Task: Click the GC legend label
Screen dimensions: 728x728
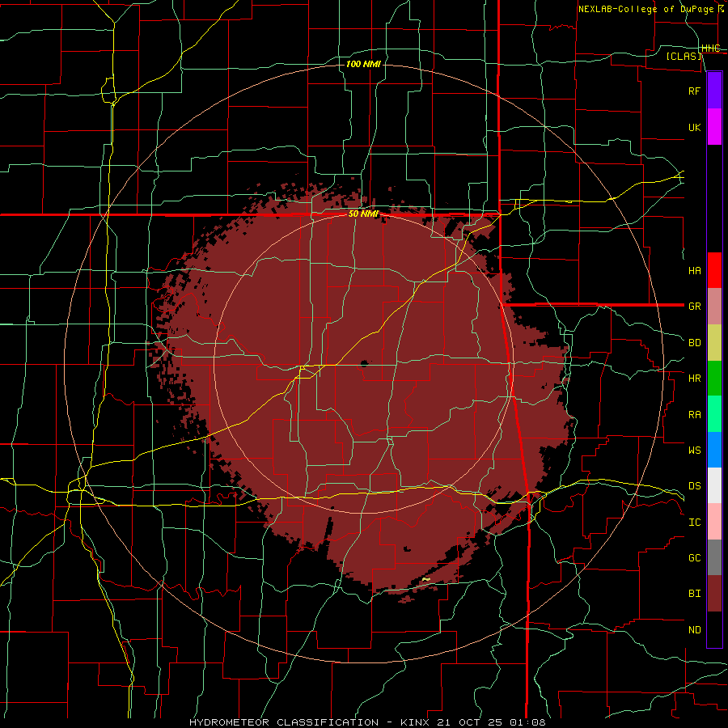Action: pos(694,558)
